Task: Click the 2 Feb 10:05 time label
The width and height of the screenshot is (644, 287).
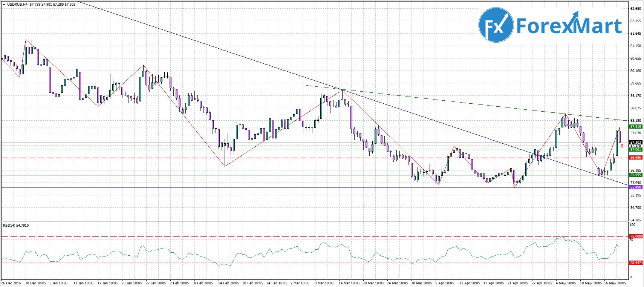Action: 179,283
